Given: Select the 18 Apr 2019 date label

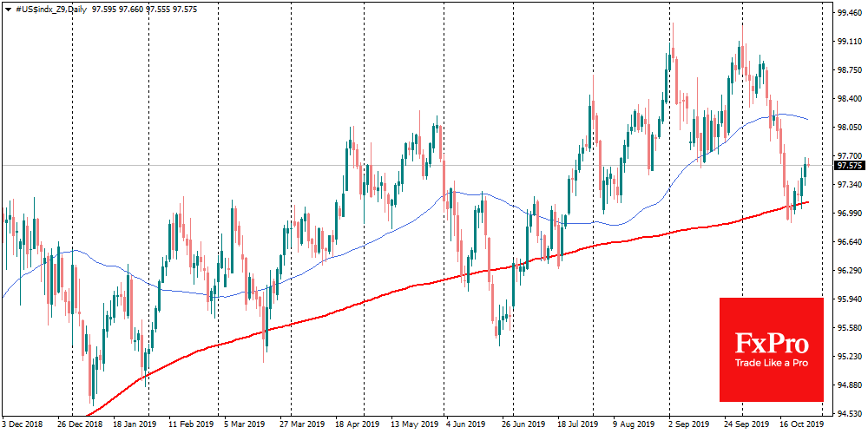Looking at the screenshot, I should point(358,426).
